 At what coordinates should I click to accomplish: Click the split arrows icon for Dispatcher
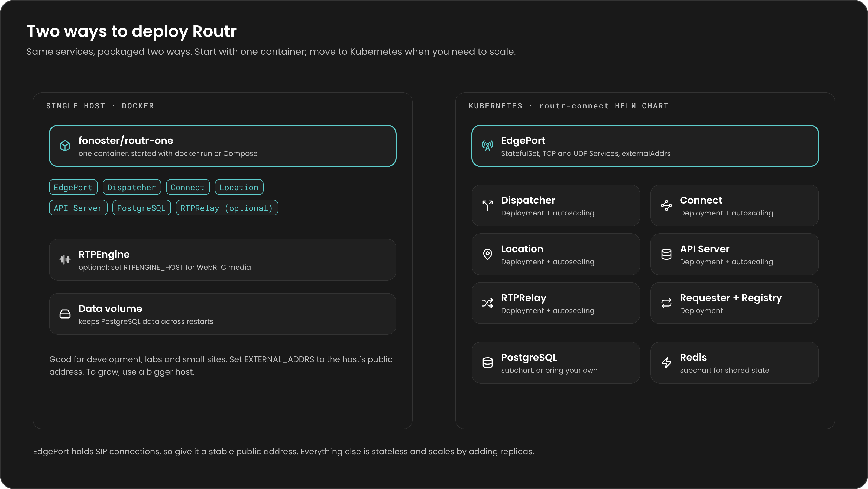tap(487, 205)
